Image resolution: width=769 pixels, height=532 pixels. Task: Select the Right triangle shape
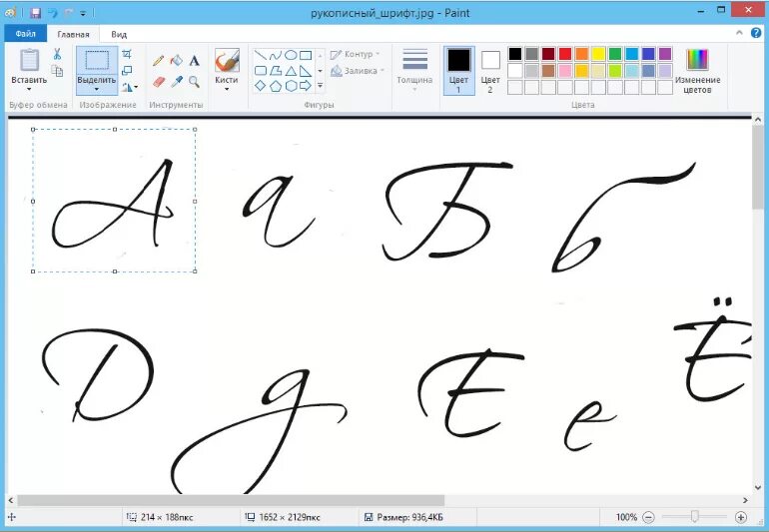click(x=306, y=71)
